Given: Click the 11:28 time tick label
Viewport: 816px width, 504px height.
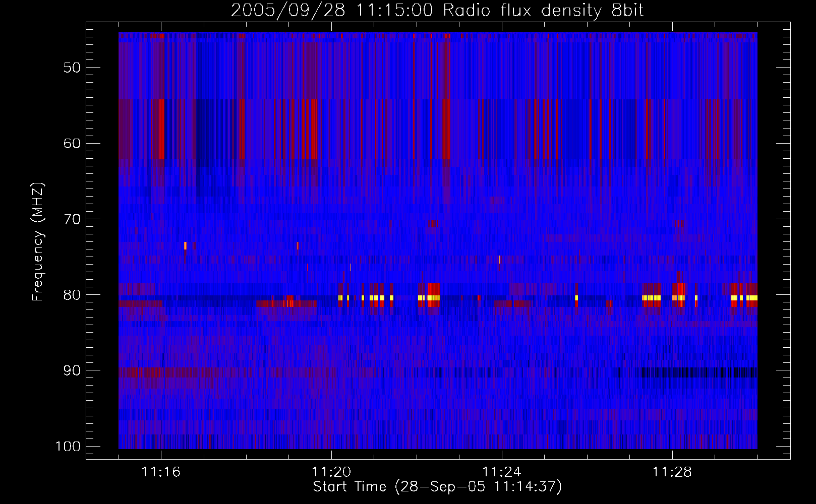Looking at the screenshot, I should (x=672, y=472).
